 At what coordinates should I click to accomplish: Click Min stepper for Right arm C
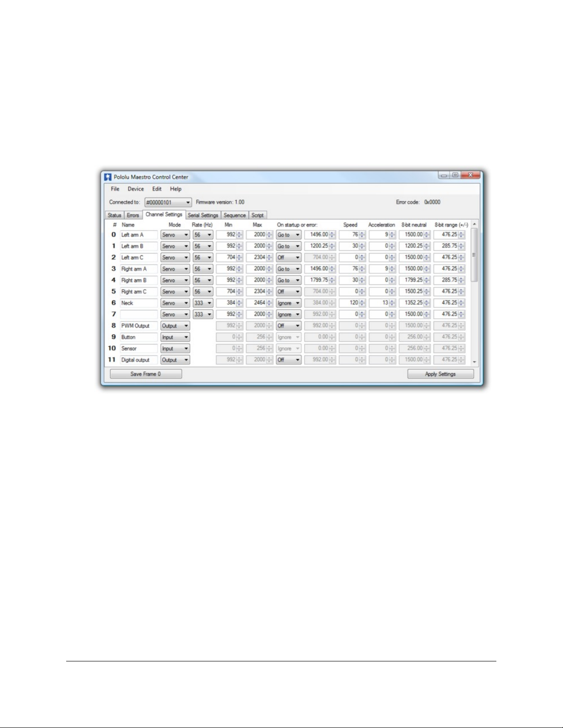pyautogui.click(x=239, y=292)
